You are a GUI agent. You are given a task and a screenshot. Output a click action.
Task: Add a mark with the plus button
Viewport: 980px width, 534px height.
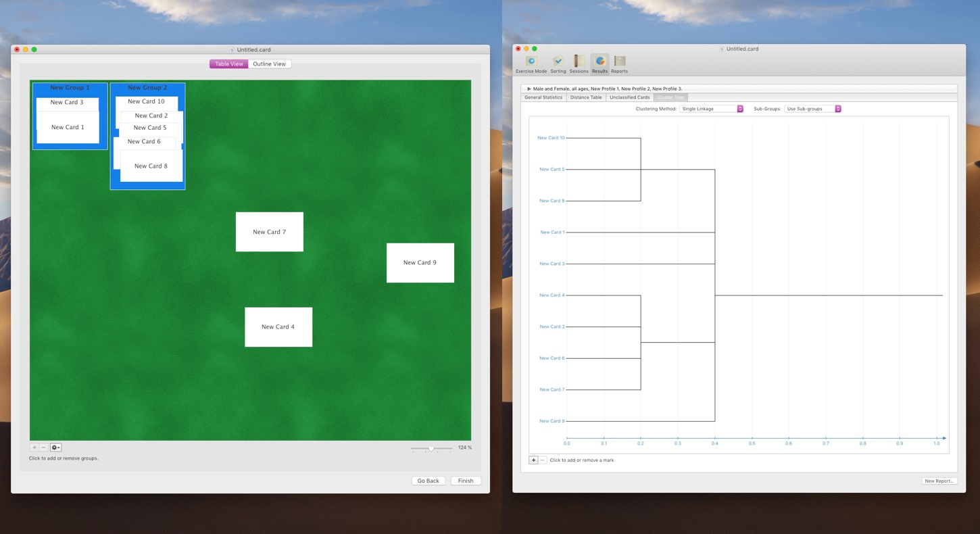533,460
